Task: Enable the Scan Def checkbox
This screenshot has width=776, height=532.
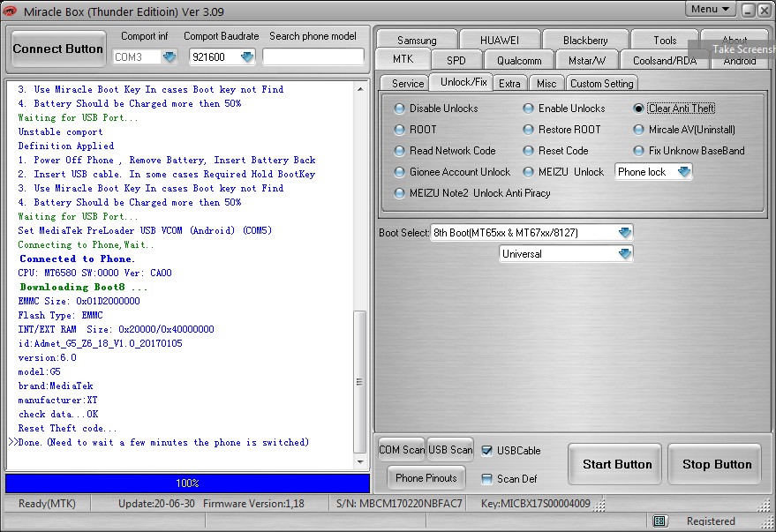Action: pos(487,478)
